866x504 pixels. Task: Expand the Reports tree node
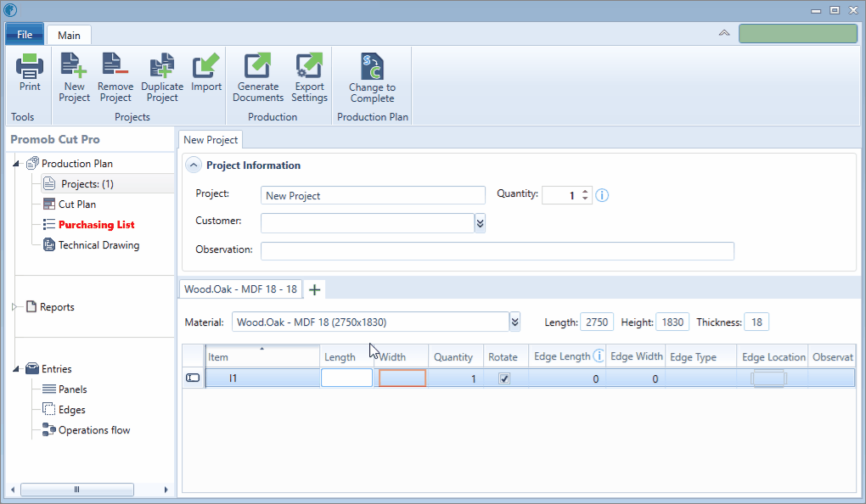(x=17, y=307)
